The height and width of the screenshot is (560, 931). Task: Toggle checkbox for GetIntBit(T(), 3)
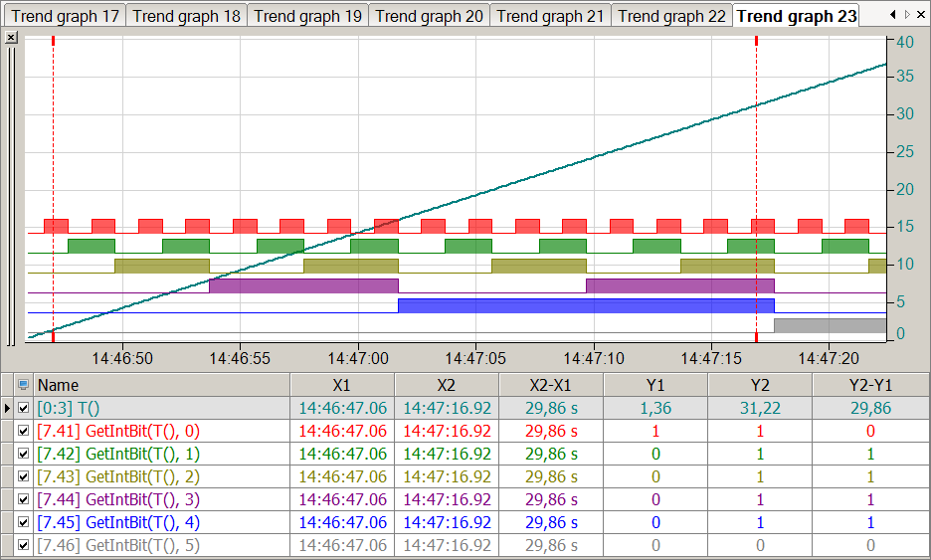[24, 499]
